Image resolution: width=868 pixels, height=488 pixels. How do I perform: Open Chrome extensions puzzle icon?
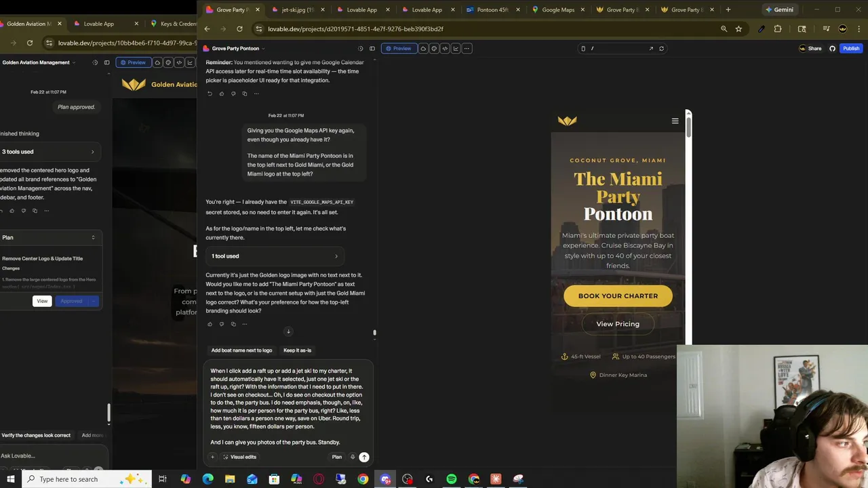[x=778, y=29]
